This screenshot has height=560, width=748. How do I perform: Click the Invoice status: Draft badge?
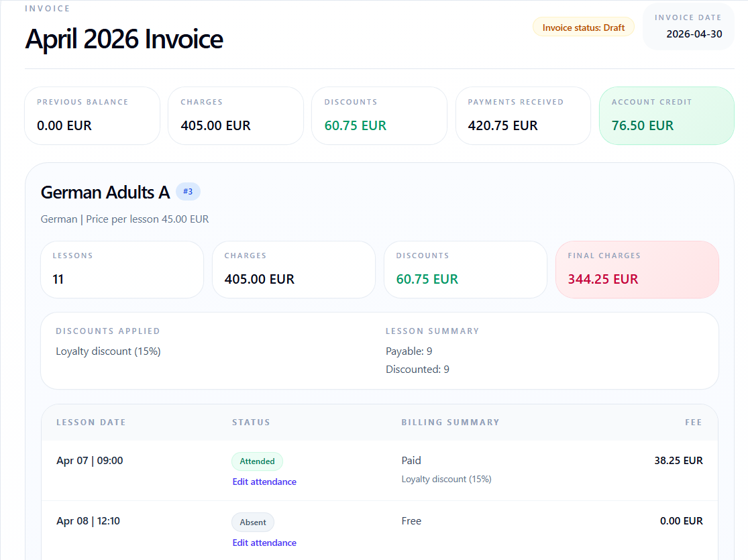[x=584, y=27]
